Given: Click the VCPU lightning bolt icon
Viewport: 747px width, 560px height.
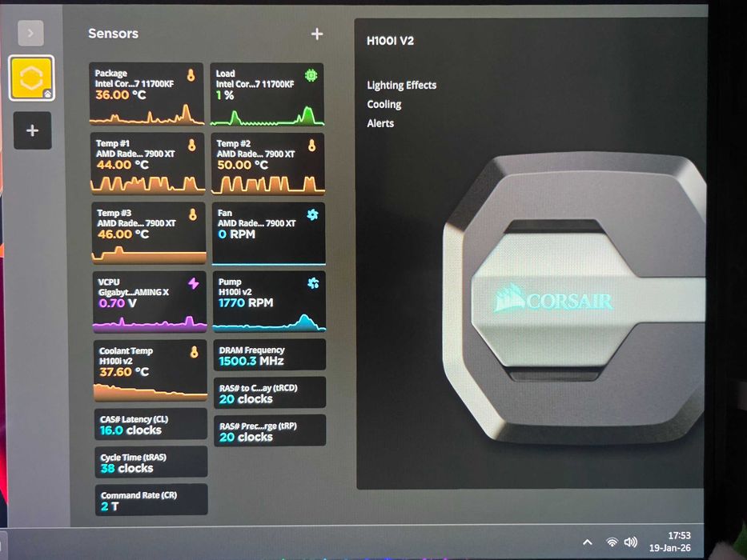Looking at the screenshot, I should pyautogui.click(x=194, y=283).
